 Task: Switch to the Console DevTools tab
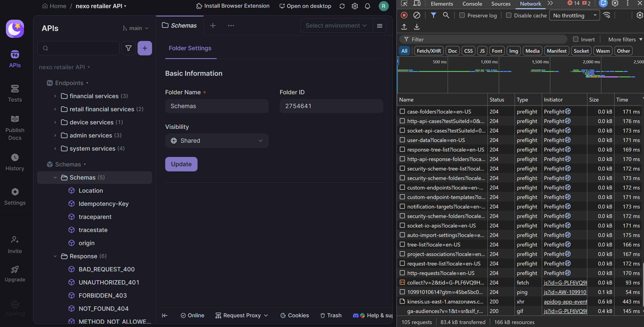[x=472, y=4]
